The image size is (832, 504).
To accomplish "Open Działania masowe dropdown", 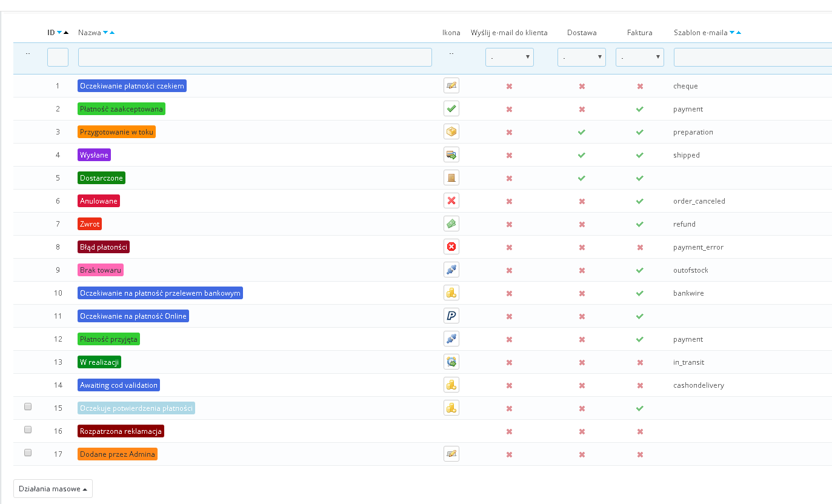I will (53, 489).
